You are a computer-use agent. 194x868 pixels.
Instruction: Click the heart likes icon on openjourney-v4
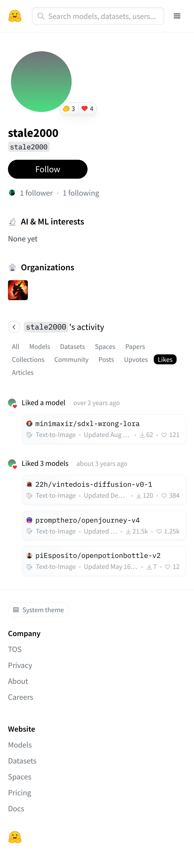(x=159, y=531)
